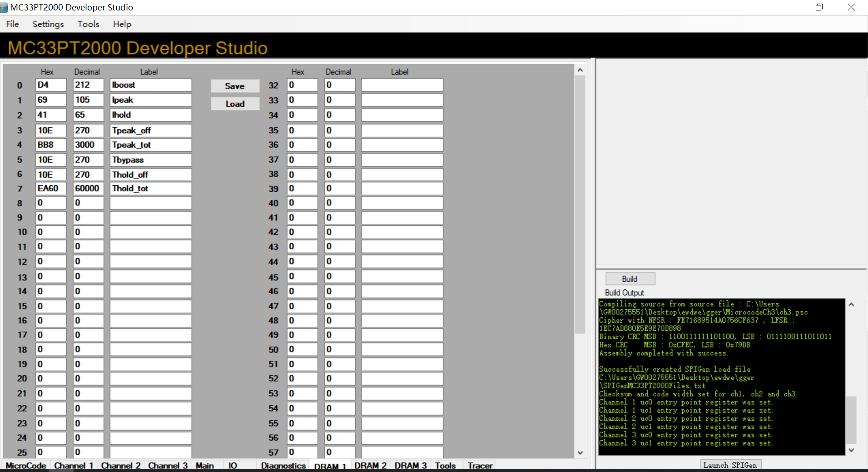Viewport: 868px width, 472px height.
Task: Click the app icon in the title bar
Action: pos(4,7)
